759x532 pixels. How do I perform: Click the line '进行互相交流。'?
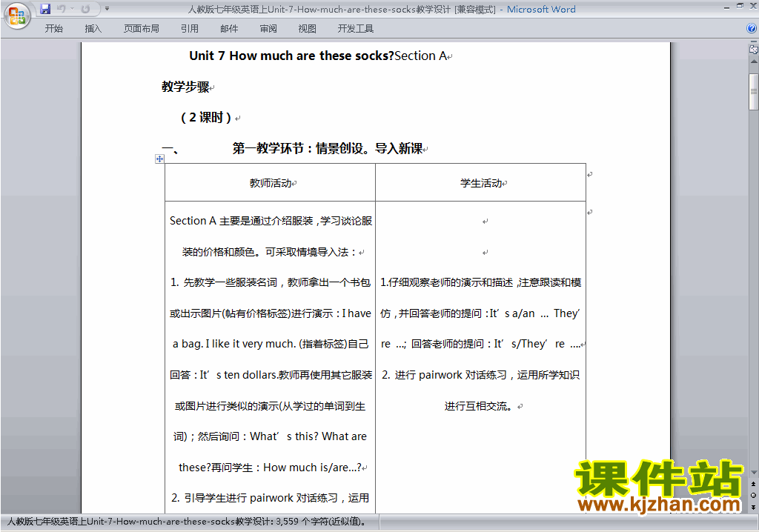479,405
